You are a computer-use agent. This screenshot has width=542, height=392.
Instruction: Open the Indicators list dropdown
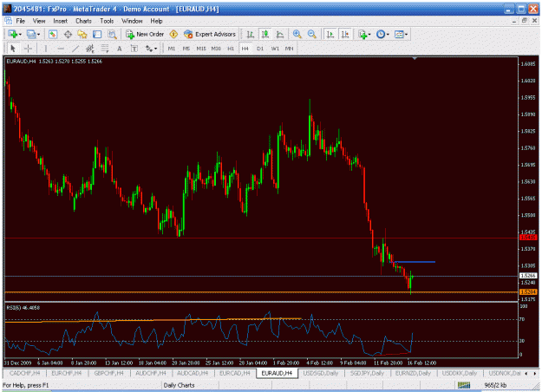(x=364, y=34)
